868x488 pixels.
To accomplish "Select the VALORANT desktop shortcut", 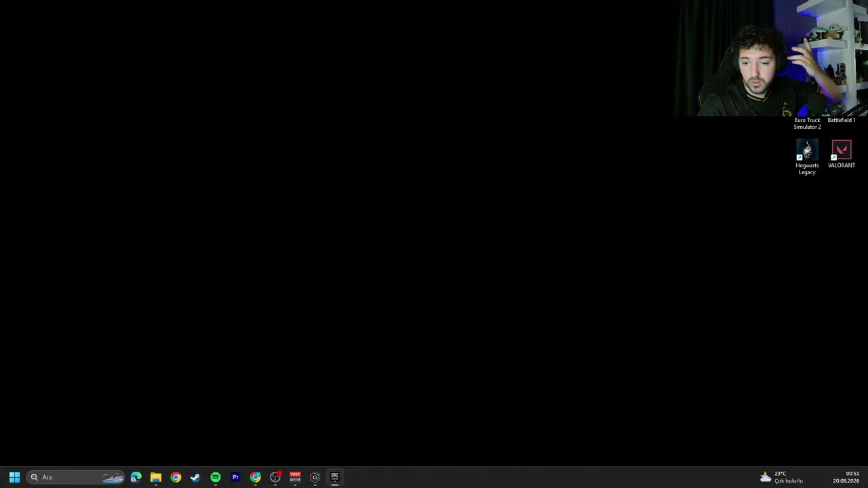I will [842, 154].
